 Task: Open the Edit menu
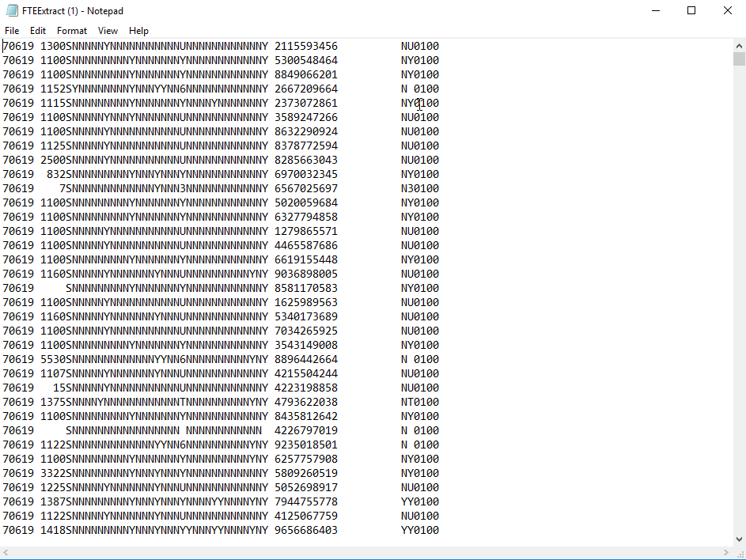[38, 31]
